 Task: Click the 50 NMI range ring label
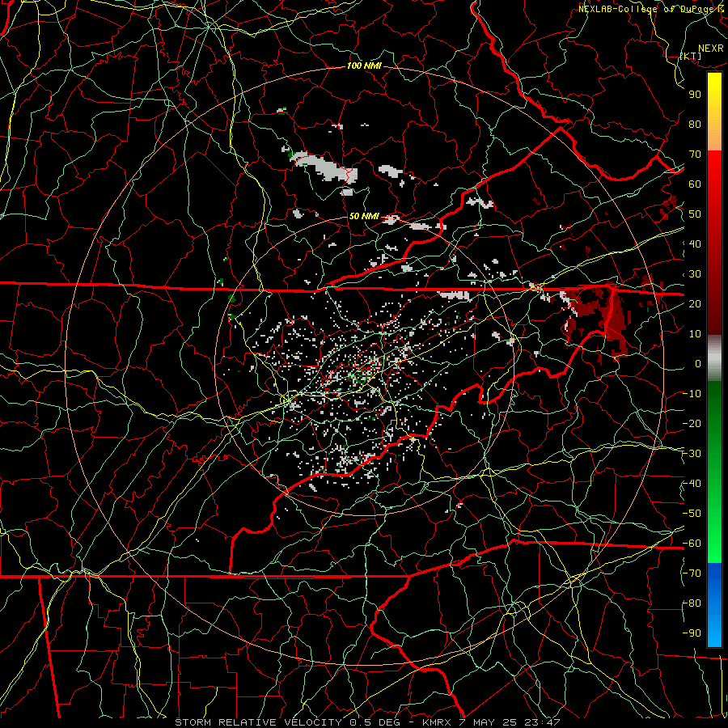(x=364, y=216)
